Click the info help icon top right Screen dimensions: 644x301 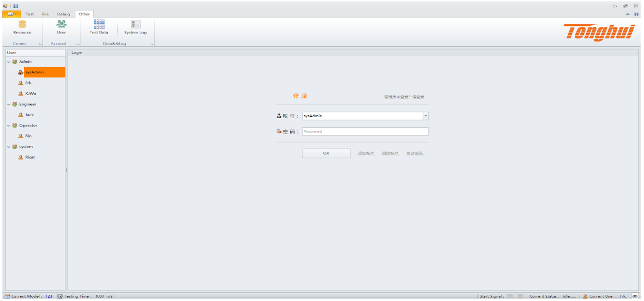(636, 14)
